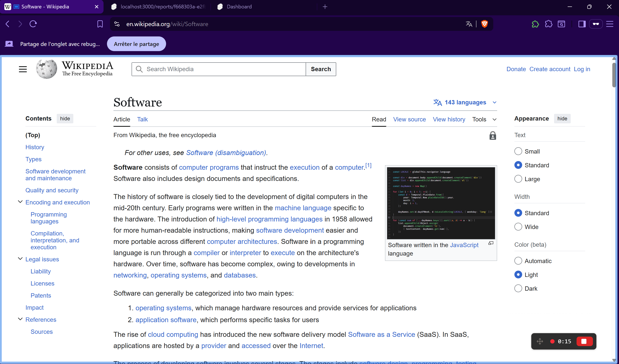Toggle the browser sidebar panel icon
Screen dimensions: 619x364
pyautogui.click(x=582, y=24)
